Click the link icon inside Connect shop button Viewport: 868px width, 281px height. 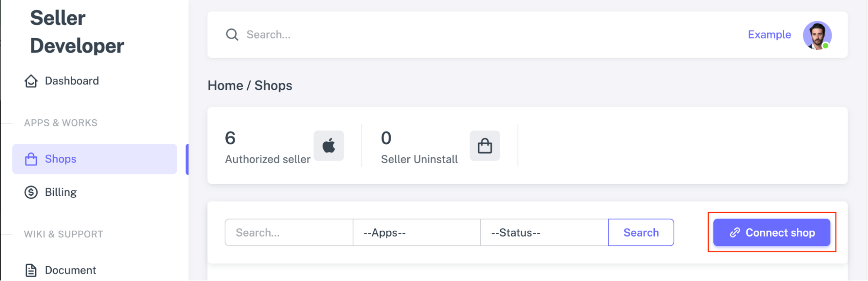[734, 232]
